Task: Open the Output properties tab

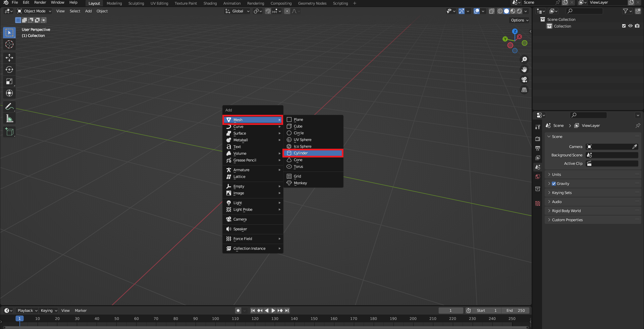Action: [538, 148]
